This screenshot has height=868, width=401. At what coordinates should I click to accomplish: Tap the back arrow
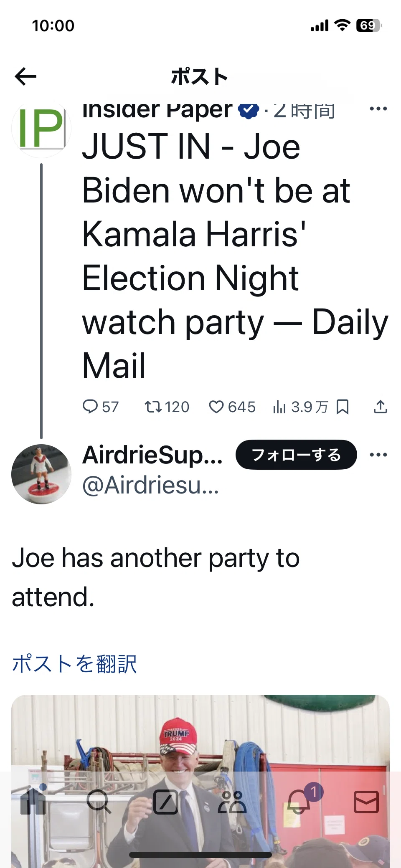[25, 76]
